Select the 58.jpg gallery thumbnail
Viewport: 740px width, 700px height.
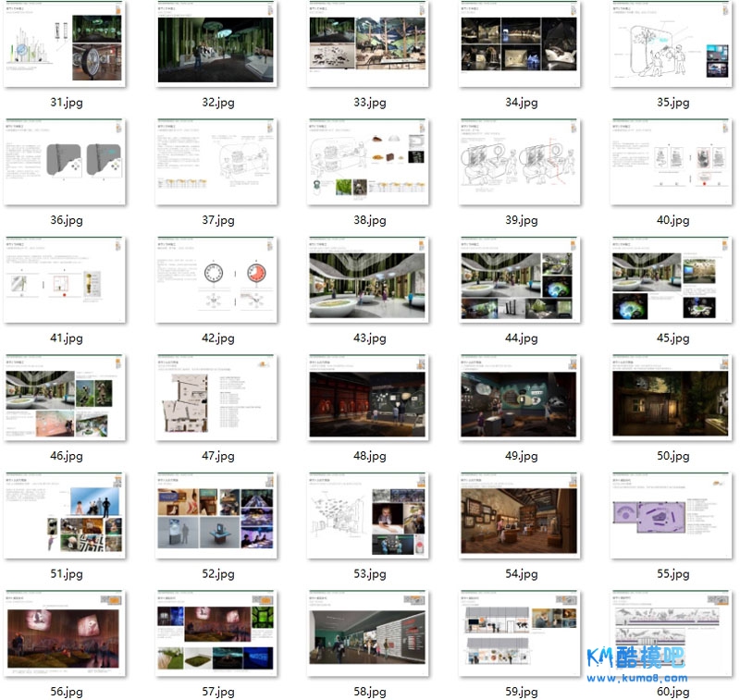367,635
